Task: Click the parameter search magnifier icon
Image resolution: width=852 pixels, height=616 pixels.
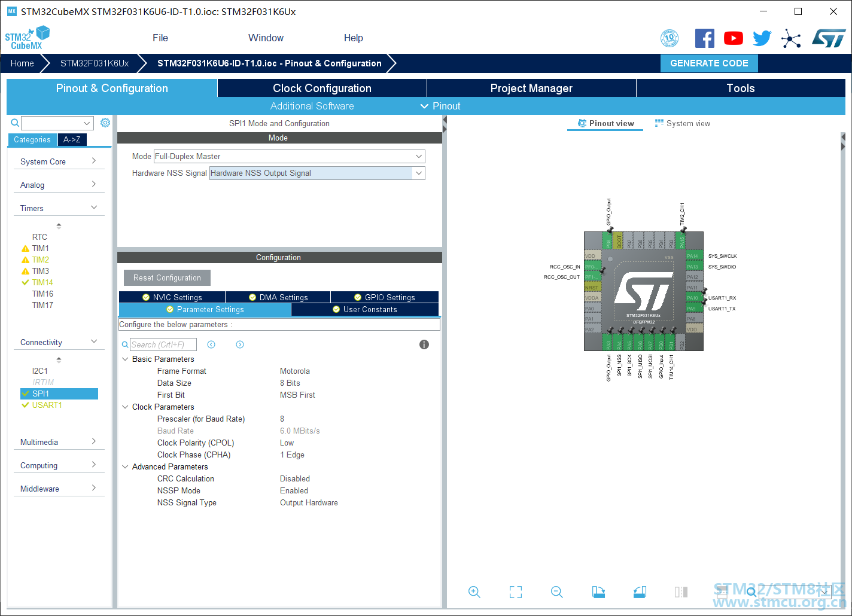Action: [125, 344]
